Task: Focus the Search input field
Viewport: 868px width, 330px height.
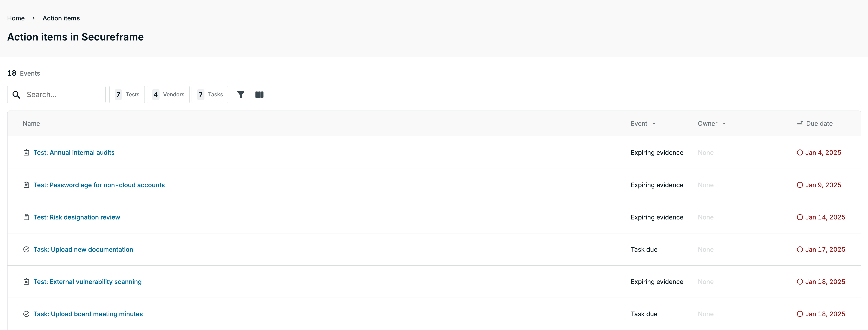Action: click(x=56, y=95)
